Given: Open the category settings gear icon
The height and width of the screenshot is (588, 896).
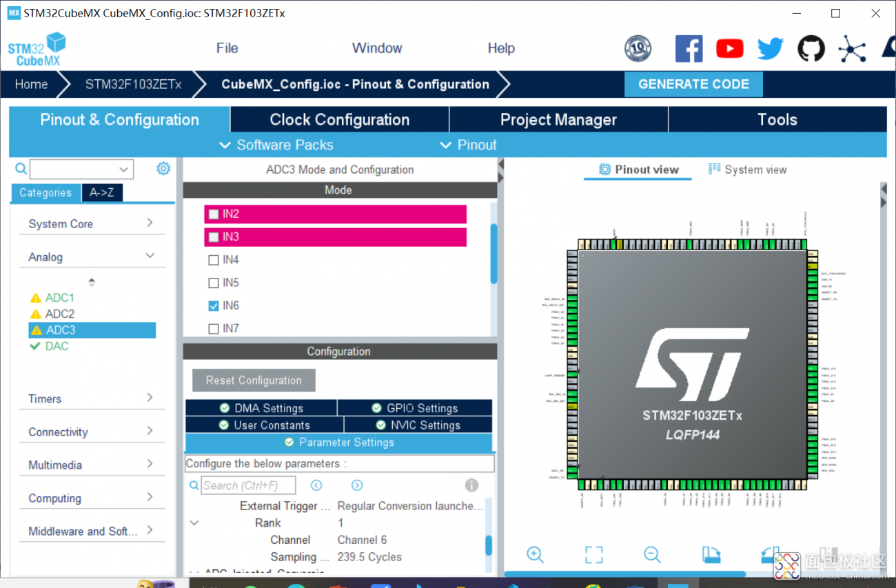Looking at the screenshot, I should point(163,168).
